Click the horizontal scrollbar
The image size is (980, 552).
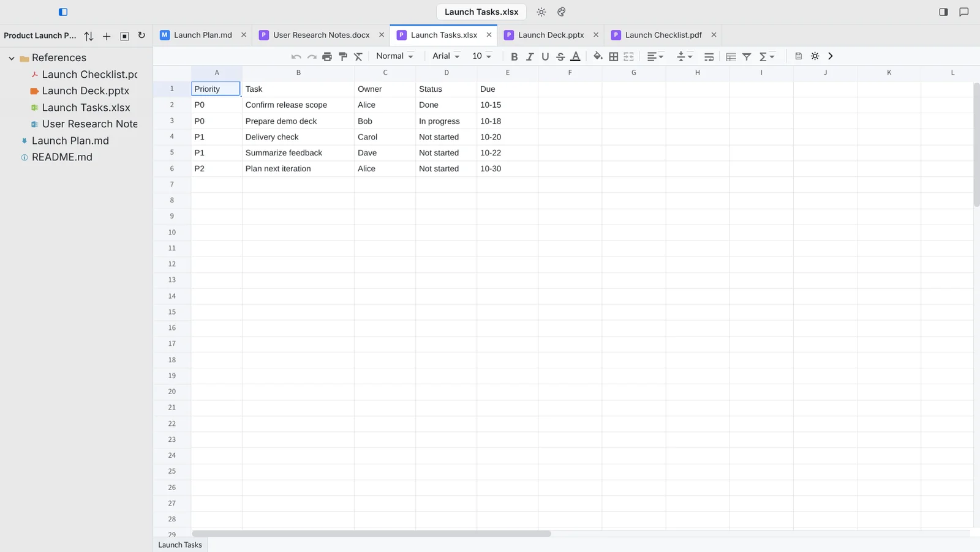pyautogui.click(x=371, y=534)
